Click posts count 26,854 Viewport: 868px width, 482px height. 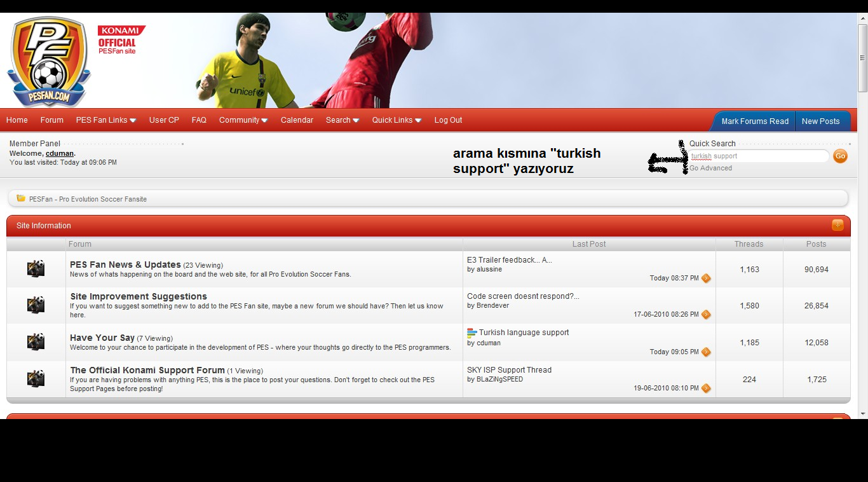[x=817, y=306]
